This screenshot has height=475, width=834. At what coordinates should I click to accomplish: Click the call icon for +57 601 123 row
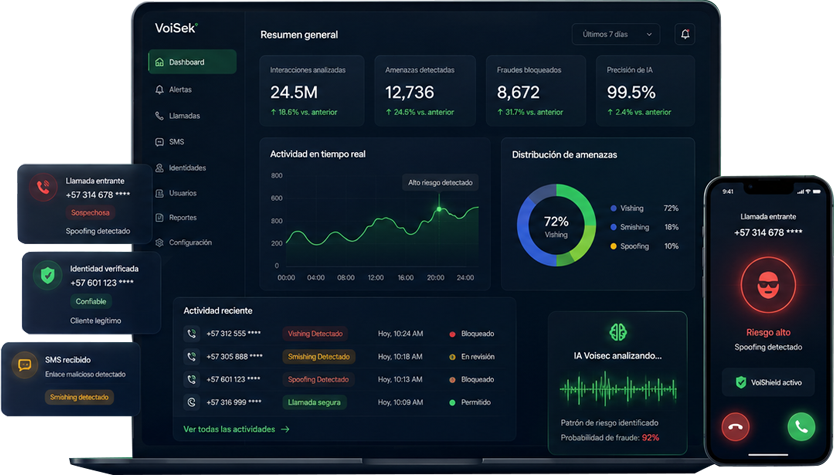point(191,379)
